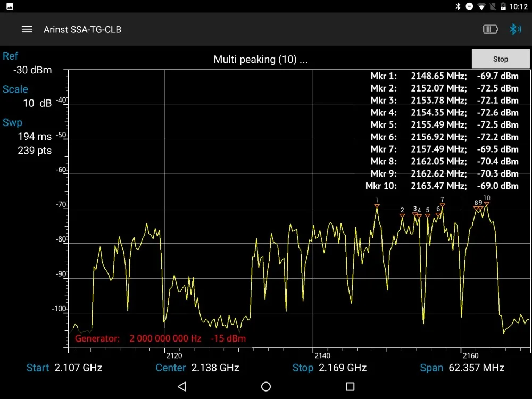Tap the generator -15 dBm power value
The image size is (532, 399).
coord(228,338)
